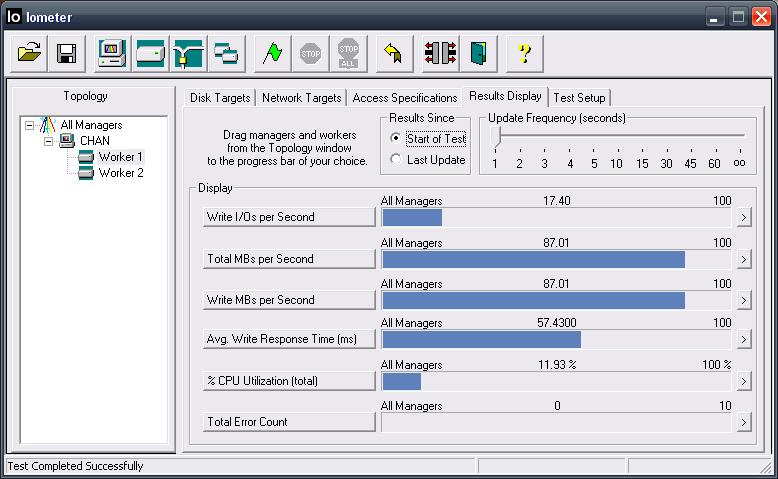Image resolution: width=778 pixels, height=479 pixels.
Task: Click % CPU Utilization (total) button
Action: coord(289,381)
